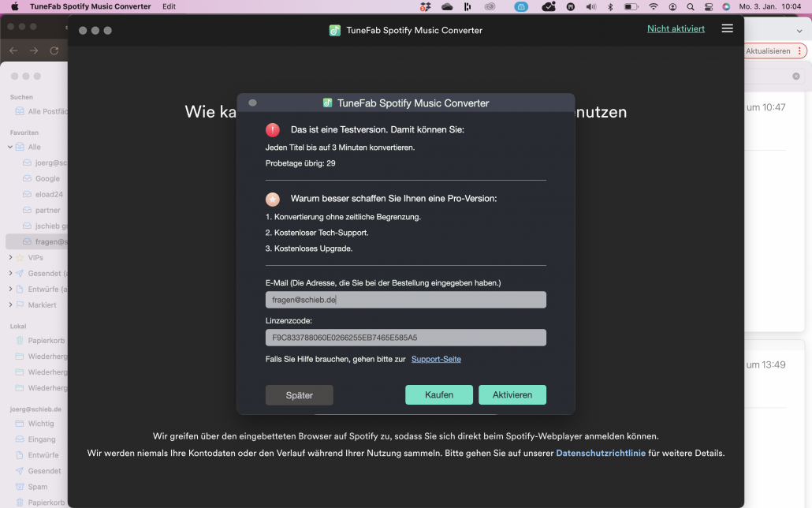Select joerg@ mailbox under Favoriten
Screen dimensions: 812x508
[x=45, y=162]
